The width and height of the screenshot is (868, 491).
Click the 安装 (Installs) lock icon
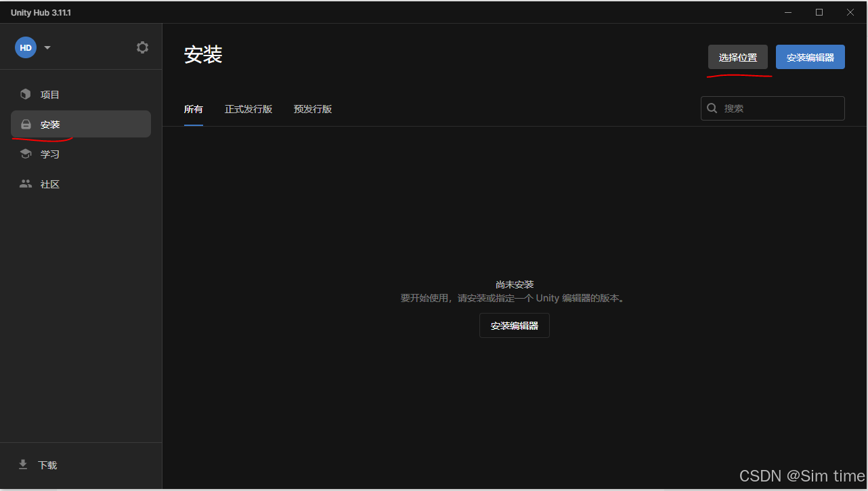pos(26,124)
